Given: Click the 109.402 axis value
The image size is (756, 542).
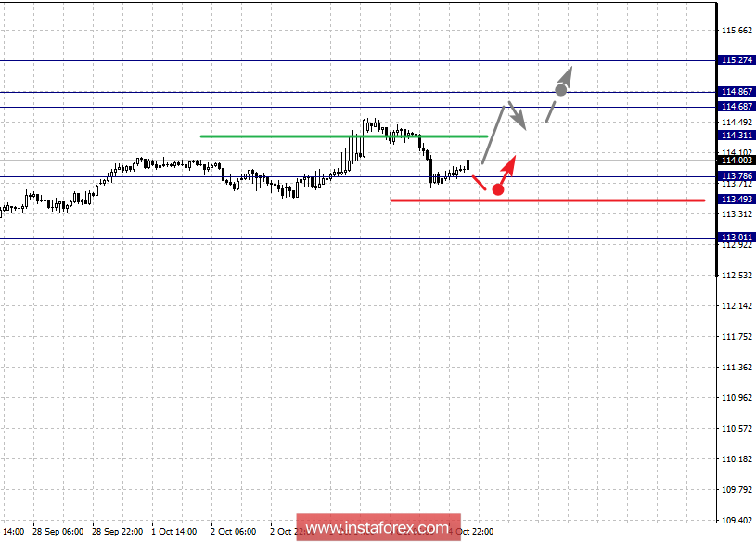Looking at the screenshot, I should coord(737,521).
